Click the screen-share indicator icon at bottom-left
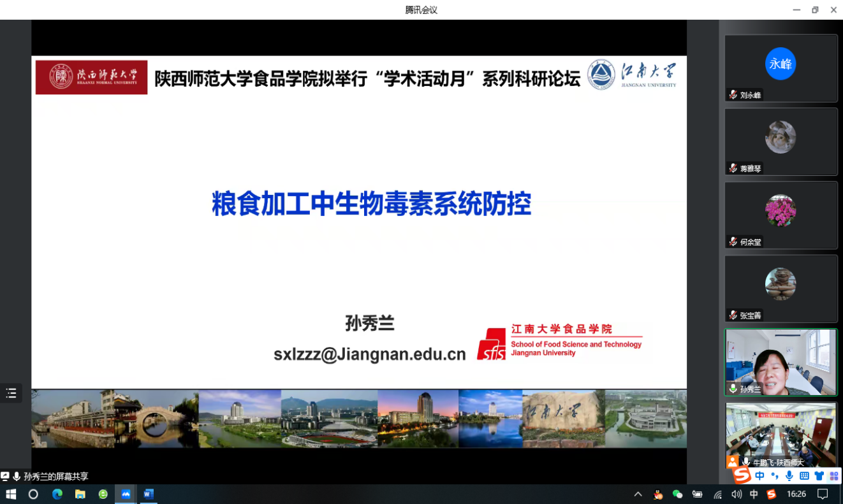The image size is (843, 504). (x=5, y=476)
